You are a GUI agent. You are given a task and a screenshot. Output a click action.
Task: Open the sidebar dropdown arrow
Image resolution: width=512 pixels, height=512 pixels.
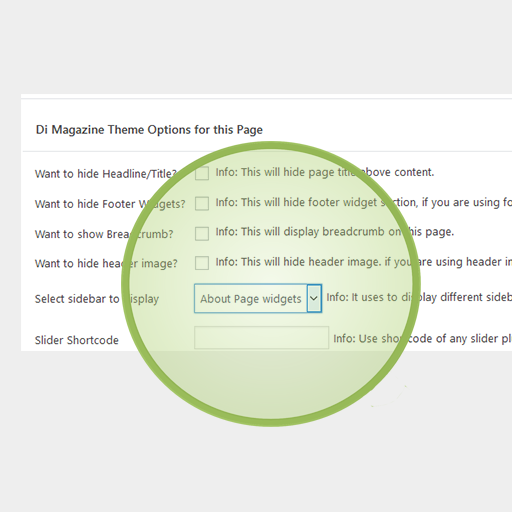[314, 298]
